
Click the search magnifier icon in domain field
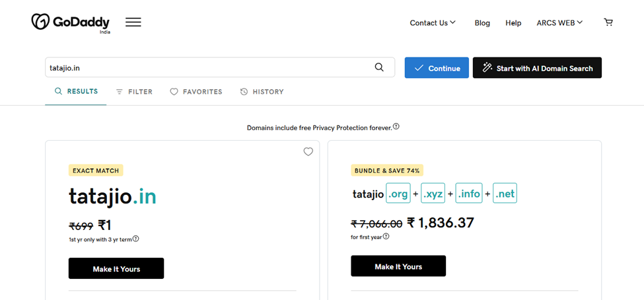379,67
